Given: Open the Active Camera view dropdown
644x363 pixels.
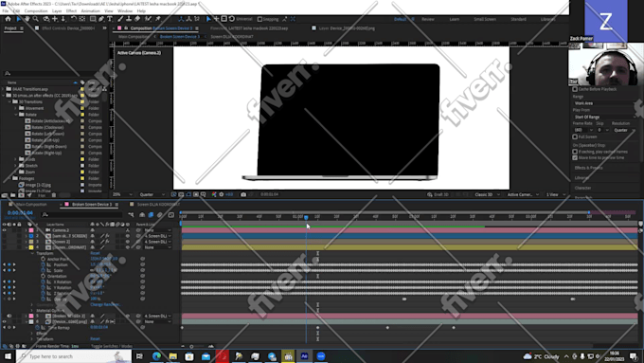Looking at the screenshot, I should (523, 194).
